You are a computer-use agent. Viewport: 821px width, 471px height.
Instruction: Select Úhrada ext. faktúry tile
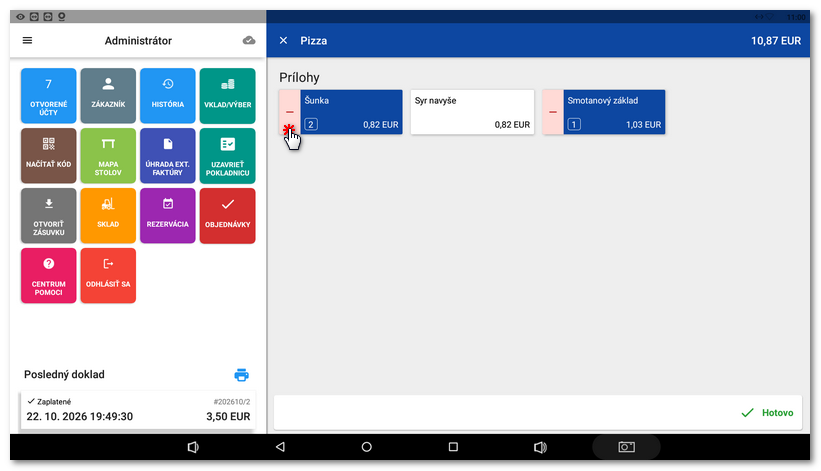[168, 155]
